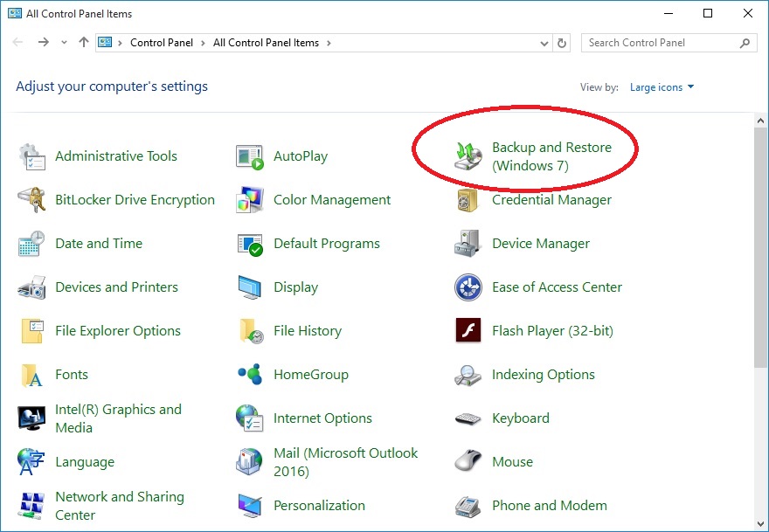Open Credential Manager safe icon

pos(468,200)
